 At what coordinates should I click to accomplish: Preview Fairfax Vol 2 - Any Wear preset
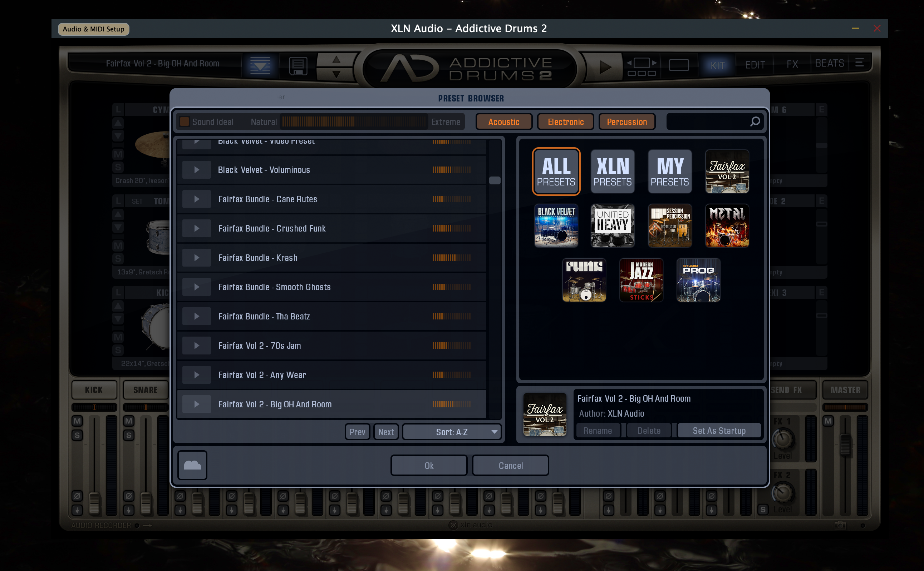[x=196, y=374]
